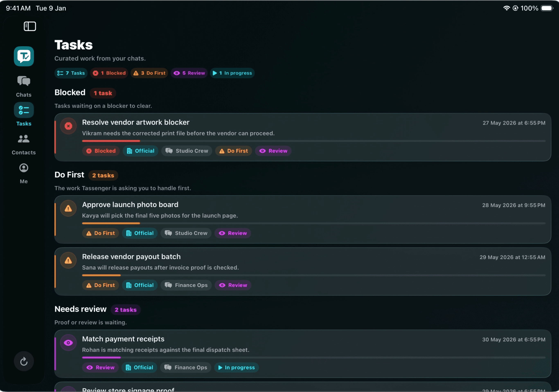
Task: Click date 30 May 2026 at 6:55 PM
Action: pyautogui.click(x=514, y=340)
